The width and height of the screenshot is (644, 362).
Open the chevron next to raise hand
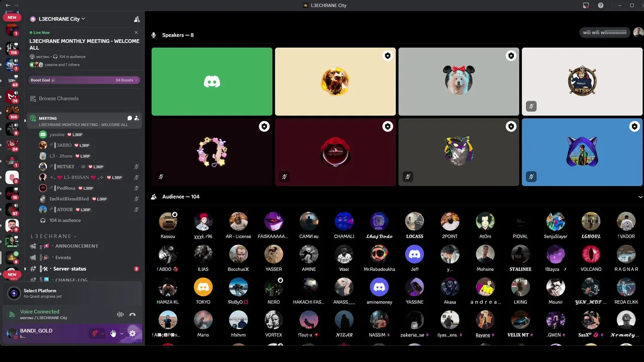pyautogui.click(x=121, y=333)
